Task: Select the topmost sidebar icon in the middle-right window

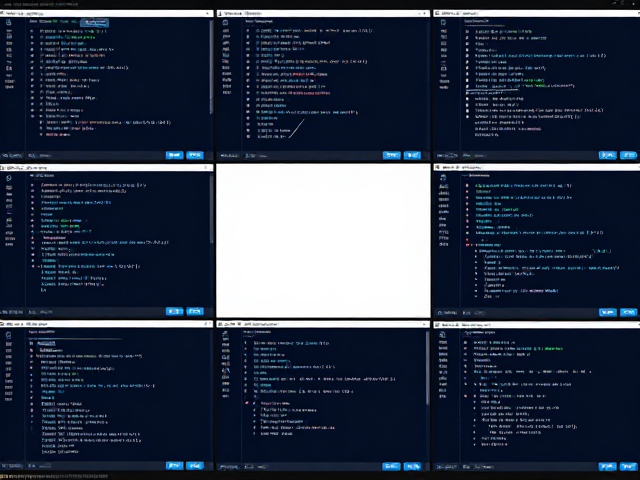Action: 443,178
